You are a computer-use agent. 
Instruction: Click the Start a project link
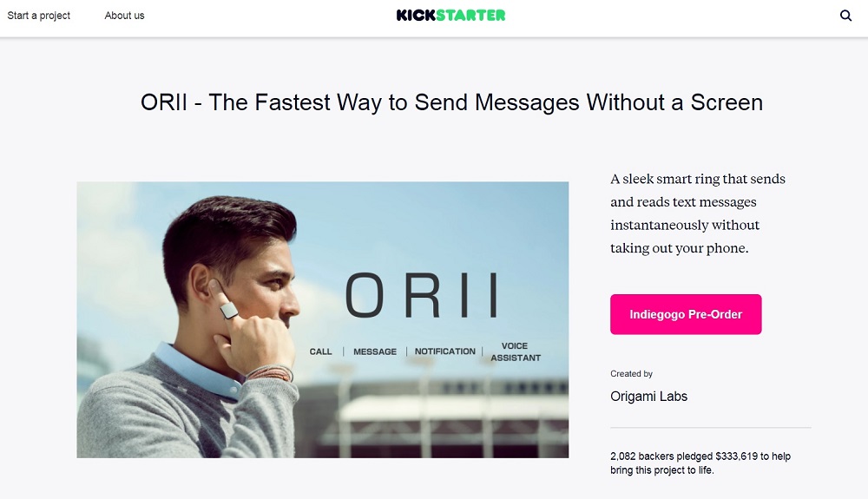[x=39, y=16]
